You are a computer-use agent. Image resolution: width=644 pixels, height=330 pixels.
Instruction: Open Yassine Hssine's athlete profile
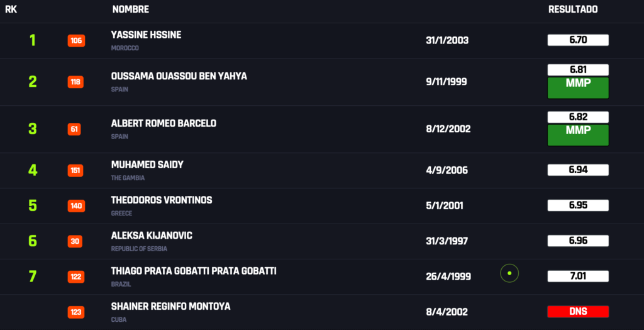click(146, 35)
